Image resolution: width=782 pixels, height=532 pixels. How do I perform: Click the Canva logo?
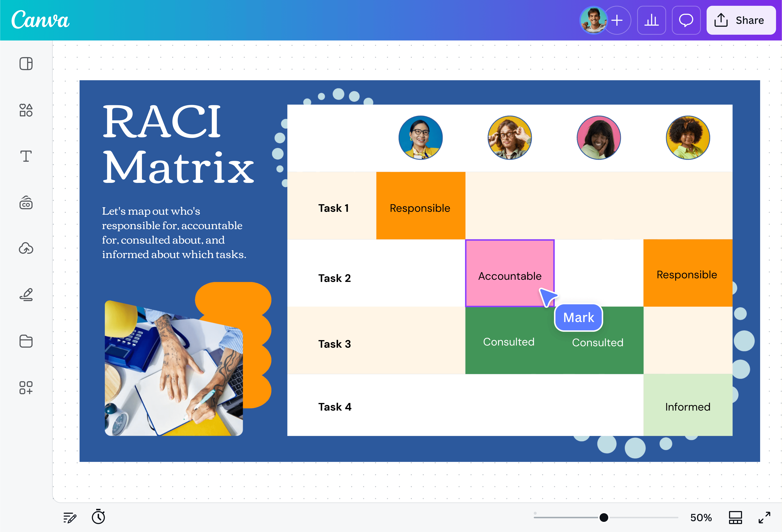40,20
